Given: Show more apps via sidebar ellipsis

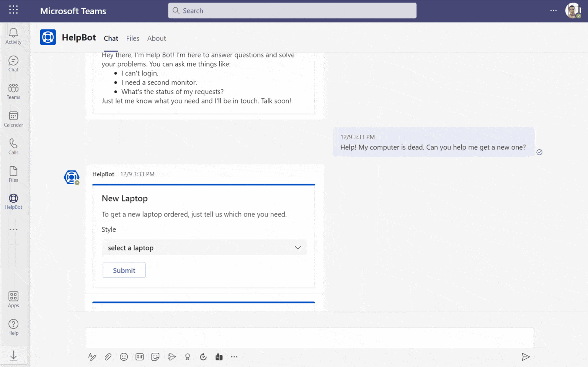Looking at the screenshot, I should (13, 229).
